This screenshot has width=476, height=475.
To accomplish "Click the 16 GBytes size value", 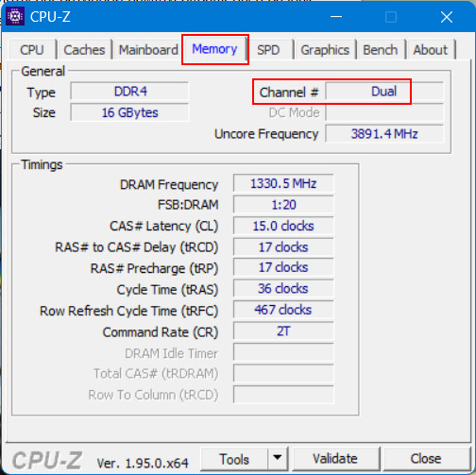I will click(130, 112).
